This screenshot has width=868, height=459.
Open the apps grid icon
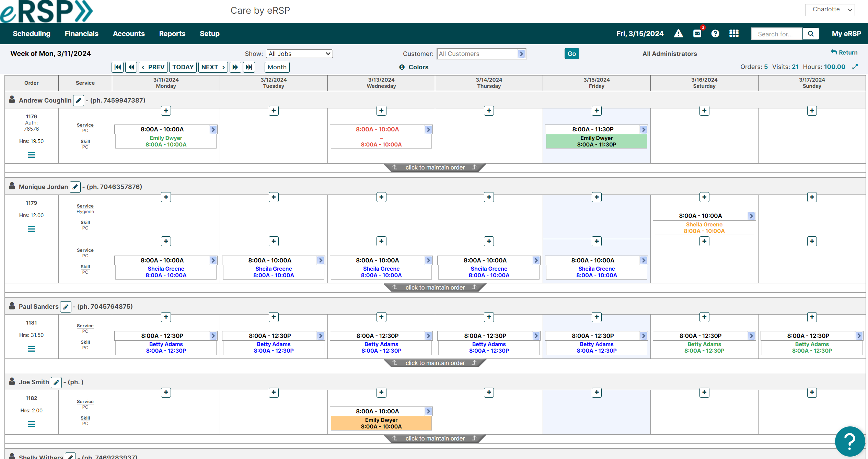[734, 33]
